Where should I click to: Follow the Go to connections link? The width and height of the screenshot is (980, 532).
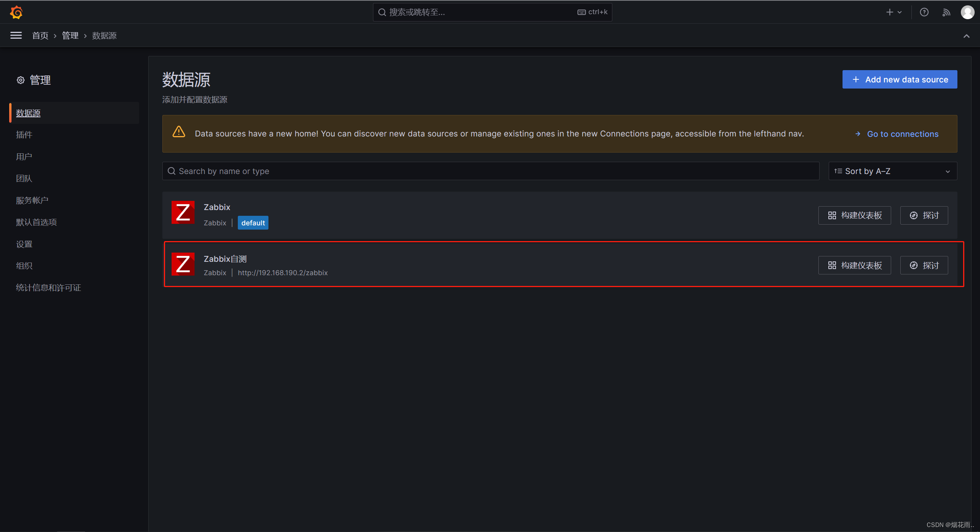tap(897, 134)
